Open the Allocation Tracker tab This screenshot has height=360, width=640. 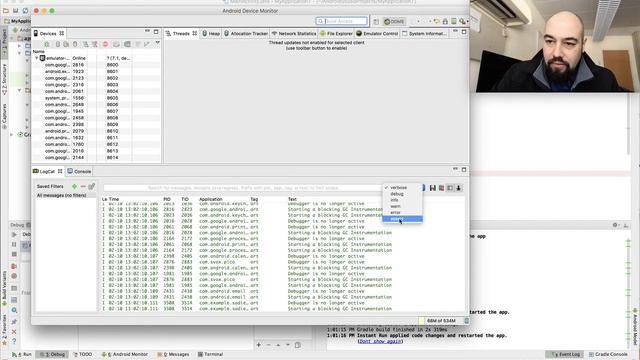pos(246,33)
